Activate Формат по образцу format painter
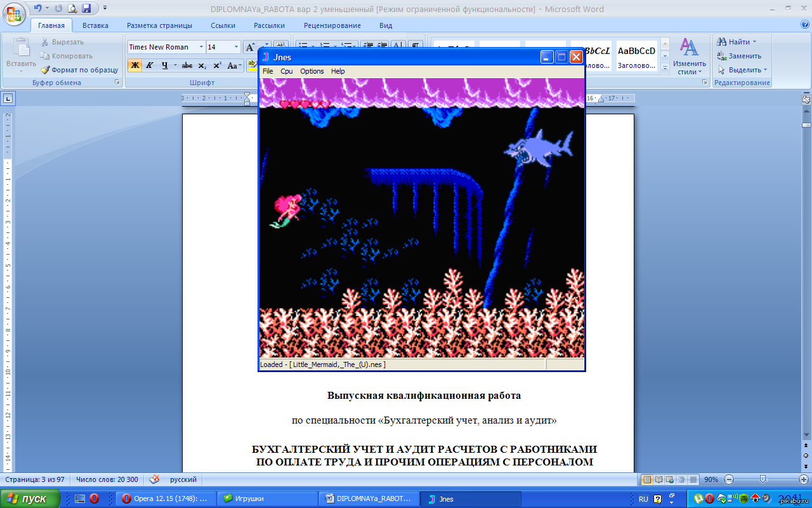Image resolution: width=812 pixels, height=508 pixels. point(80,70)
